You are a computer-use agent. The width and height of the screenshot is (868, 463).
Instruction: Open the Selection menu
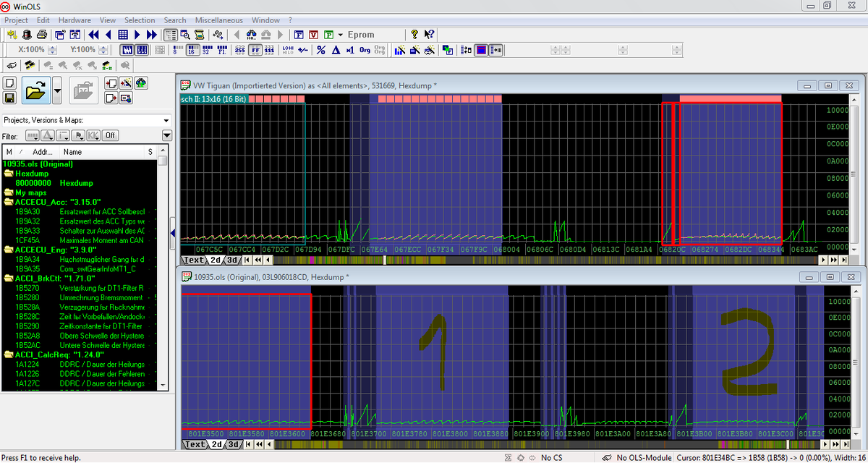[140, 20]
